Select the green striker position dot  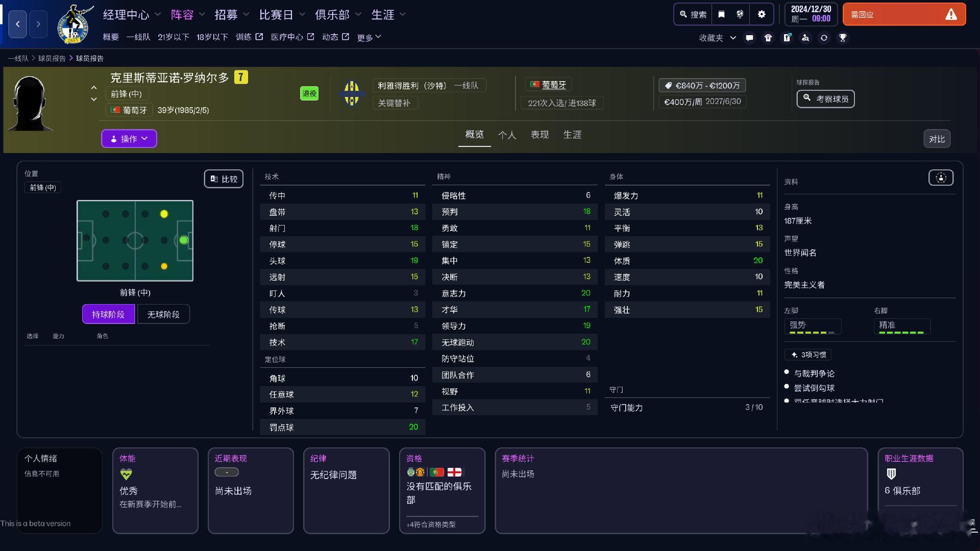(184, 240)
